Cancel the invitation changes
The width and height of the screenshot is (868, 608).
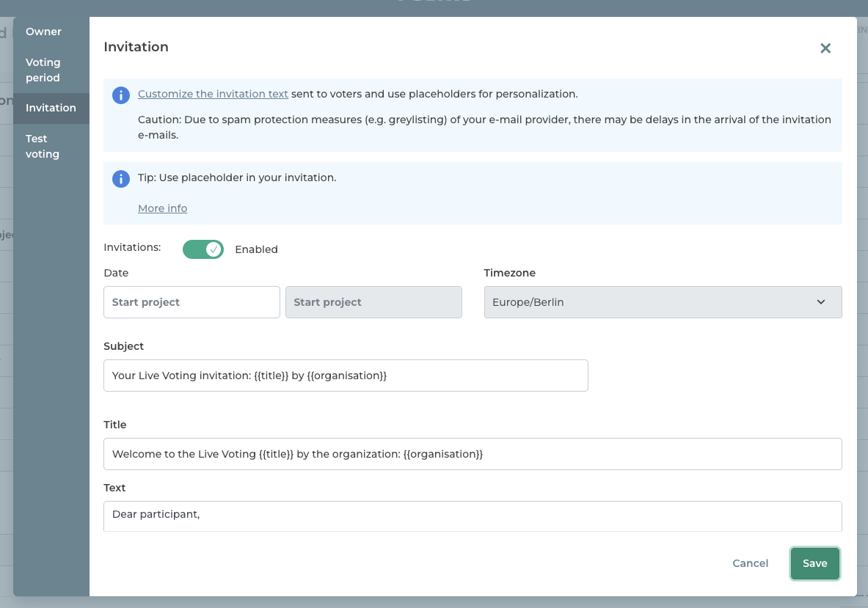click(750, 563)
